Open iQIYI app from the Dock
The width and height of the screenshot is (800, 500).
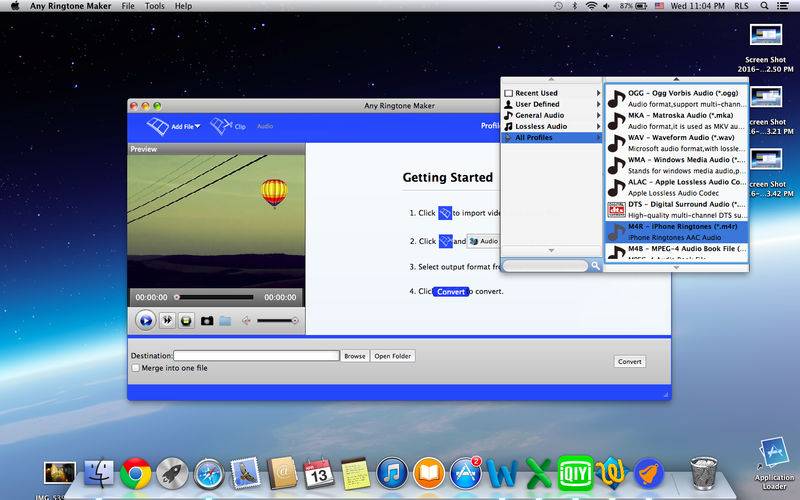tap(576, 473)
